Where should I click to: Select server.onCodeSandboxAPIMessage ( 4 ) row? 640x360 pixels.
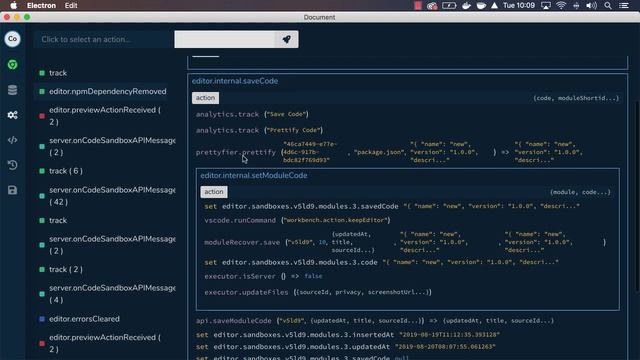click(x=107, y=294)
